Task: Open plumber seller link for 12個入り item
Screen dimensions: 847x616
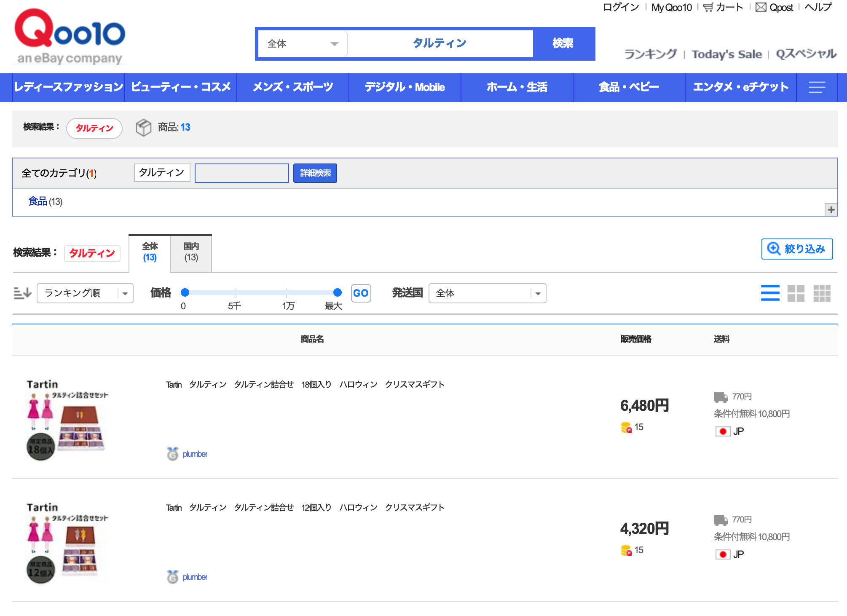Action: tap(195, 577)
